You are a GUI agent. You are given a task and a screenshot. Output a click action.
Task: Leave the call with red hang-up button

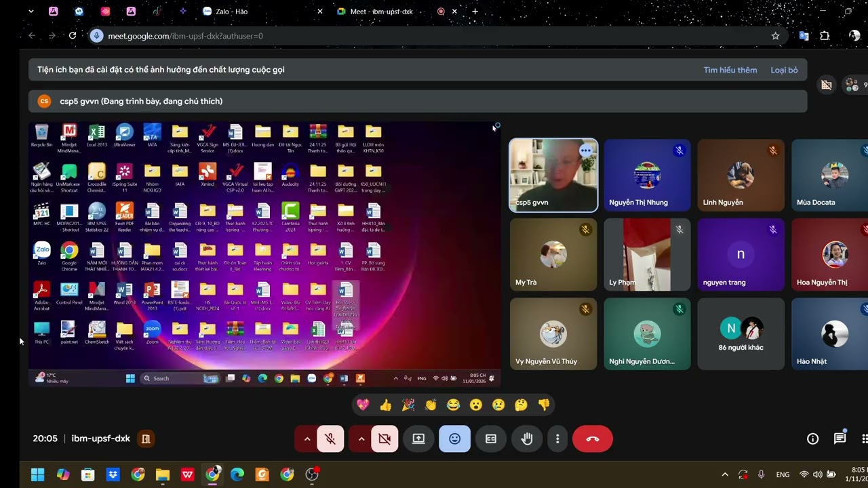[593, 439]
